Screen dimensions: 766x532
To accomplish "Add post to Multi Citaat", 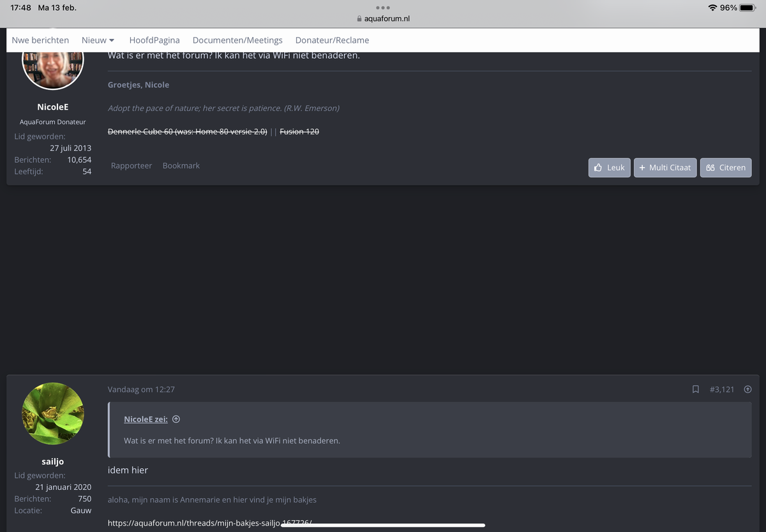I will pyautogui.click(x=665, y=168).
